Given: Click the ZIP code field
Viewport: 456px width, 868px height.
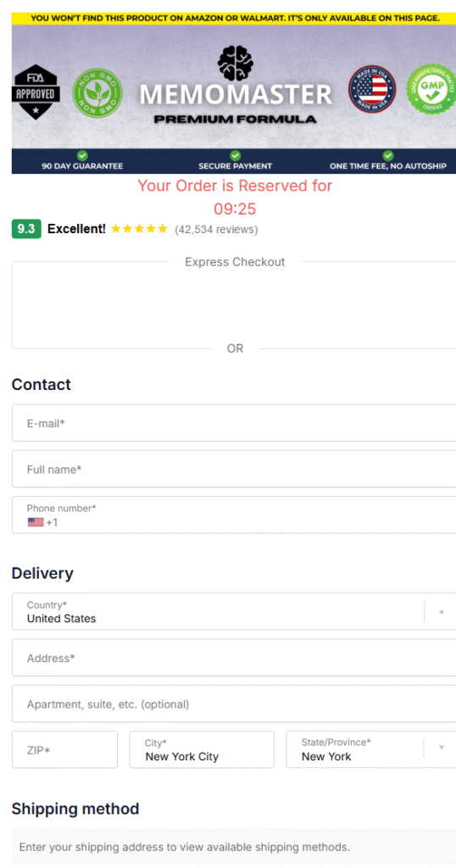Looking at the screenshot, I should pyautogui.click(x=64, y=749).
